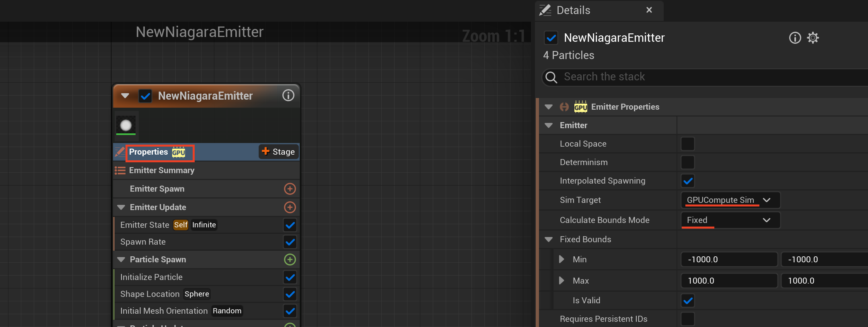Click the GPU badge on the Properties row

coord(179,152)
